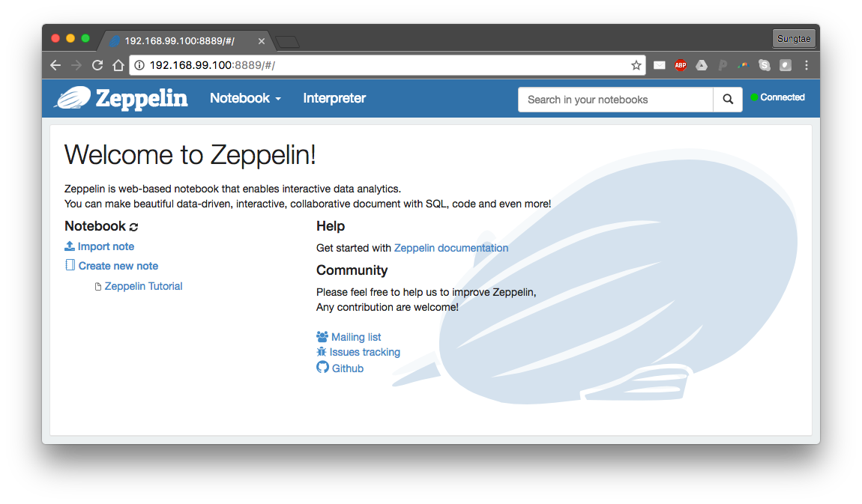
Task: Click the upload icon beside Import note
Action: pyautogui.click(x=68, y=246)
